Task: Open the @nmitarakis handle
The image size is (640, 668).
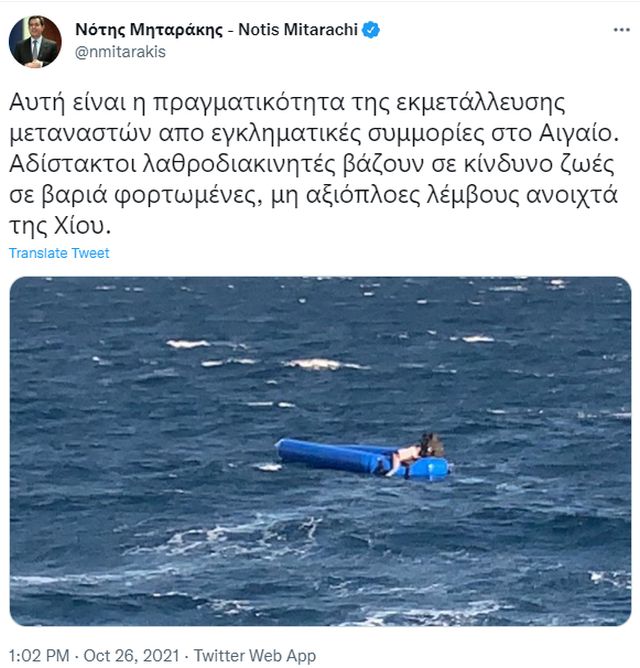Action: point(120,52)
